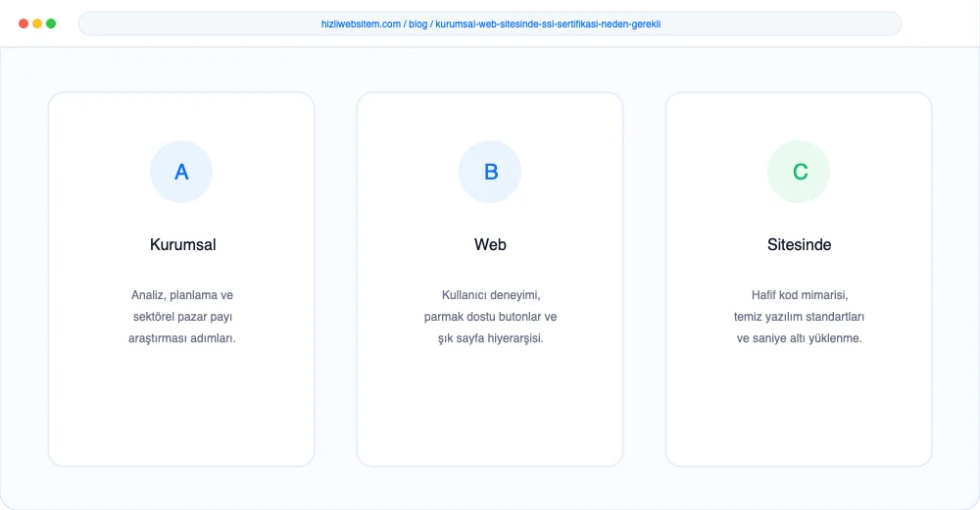Select the text 'temiz yazılım standartları'
Image resolution: width=980 pixels, height=510 pixels.
pos(799,317)
